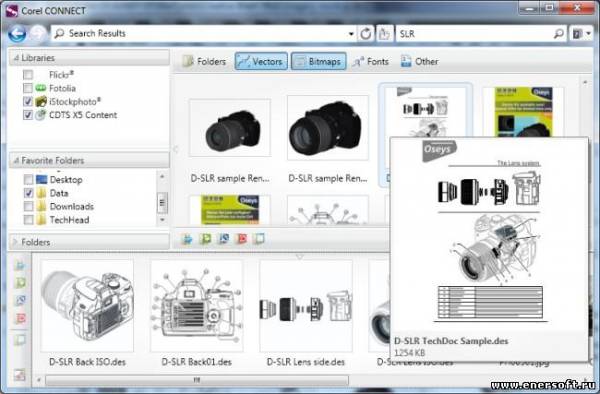Select D-SLR Back01.des in the tray
Image resolution: width=600 pixels, height=394 pixels.
(197, 306)
